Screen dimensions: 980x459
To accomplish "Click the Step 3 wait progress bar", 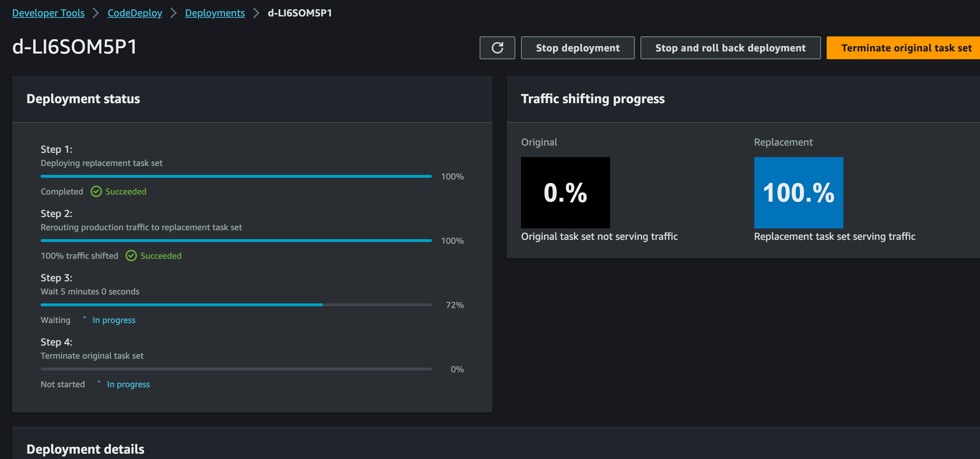I will (236, 305).
